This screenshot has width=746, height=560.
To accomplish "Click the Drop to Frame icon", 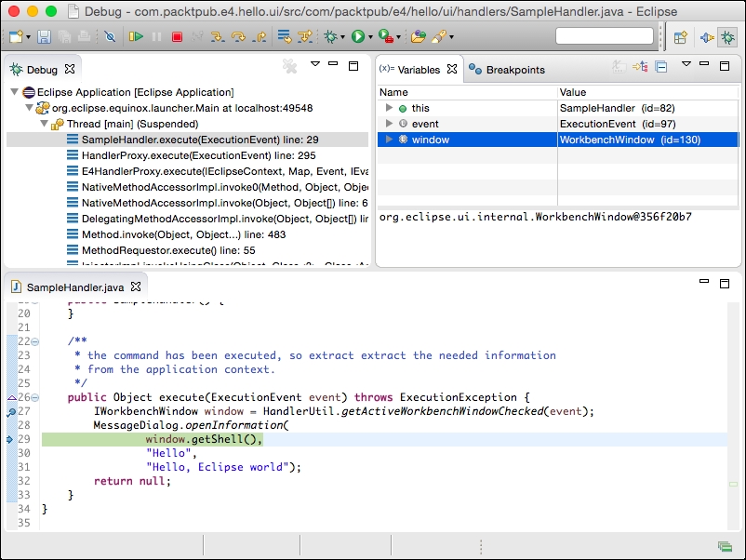I will pos(284,37).
